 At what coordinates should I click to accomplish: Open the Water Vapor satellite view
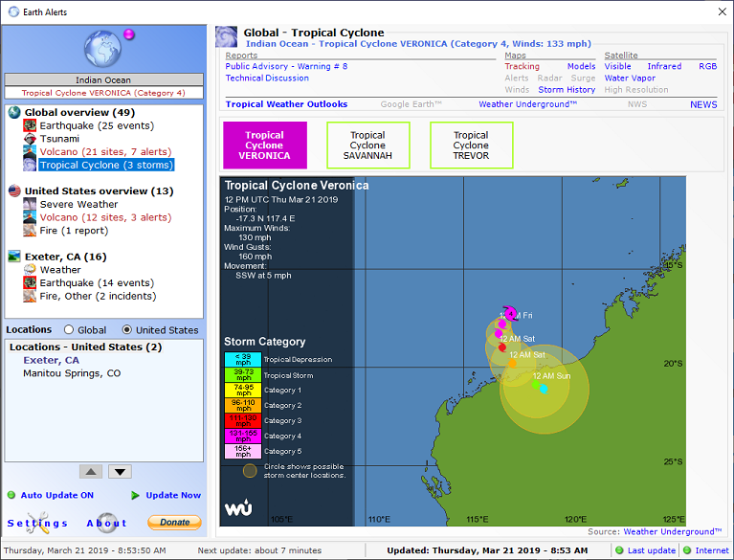(x=630, y=78)
